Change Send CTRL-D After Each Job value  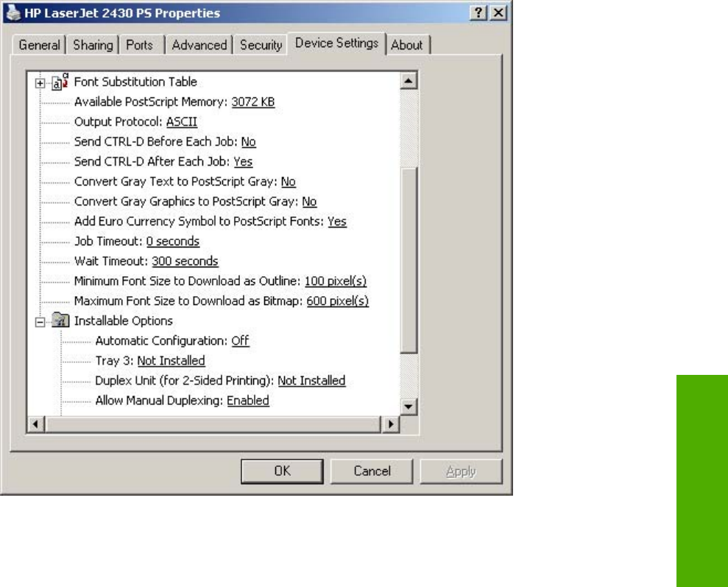[x=243, y=161]
